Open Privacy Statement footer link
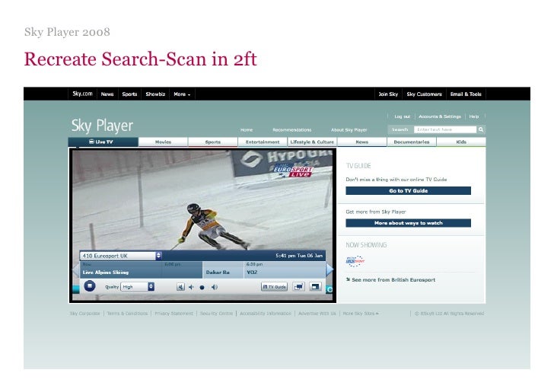 174,313
